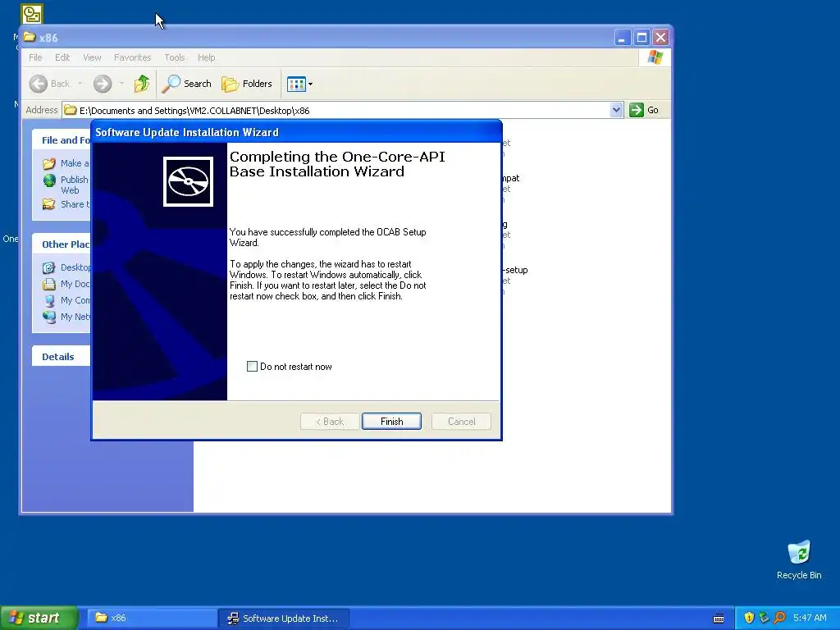840x630 pixels.
Task: Open the Forward history dropdown arrow
Action: (121, 84)
